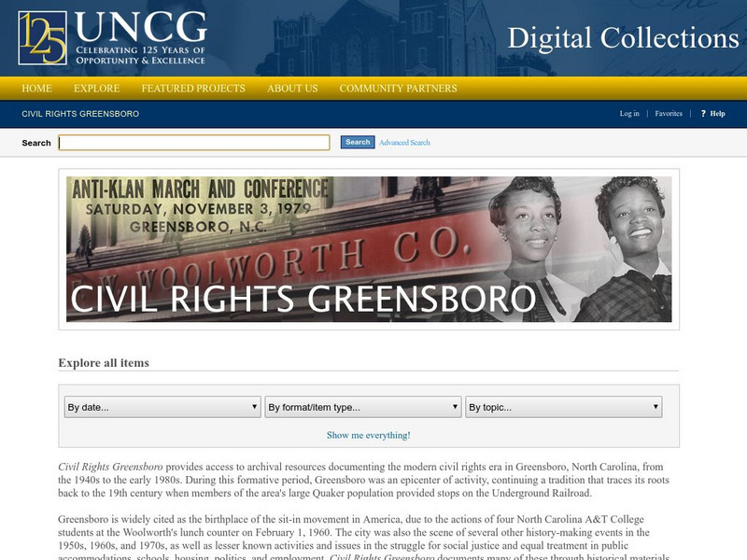Click the Log in link
Image resolution: width=747 pixels, height=560 pixels.
629,113
